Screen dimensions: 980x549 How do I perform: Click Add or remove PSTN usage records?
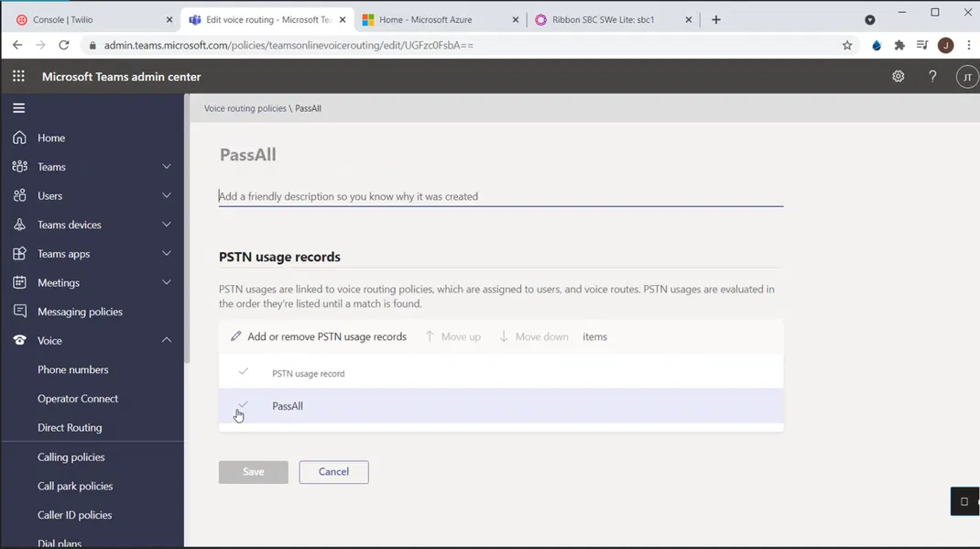(x=318, y=336)
